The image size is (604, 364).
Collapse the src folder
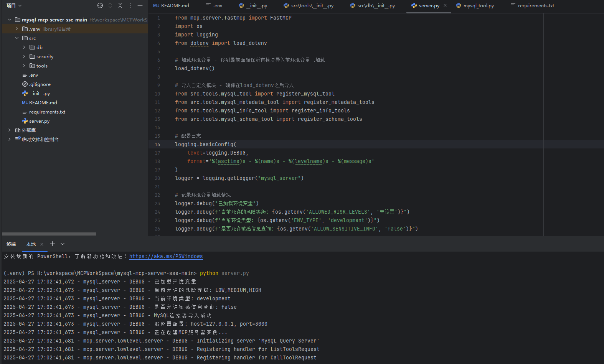point(17,38)
